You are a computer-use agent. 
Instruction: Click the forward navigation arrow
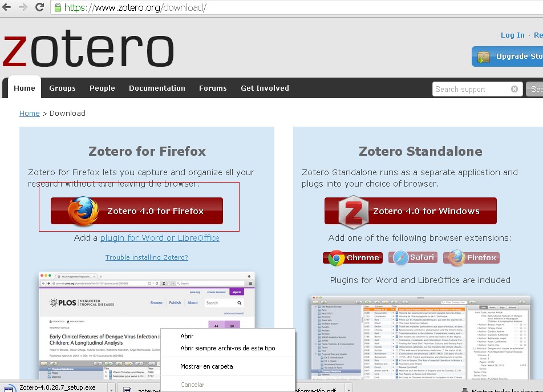click(x=22, y=8)
